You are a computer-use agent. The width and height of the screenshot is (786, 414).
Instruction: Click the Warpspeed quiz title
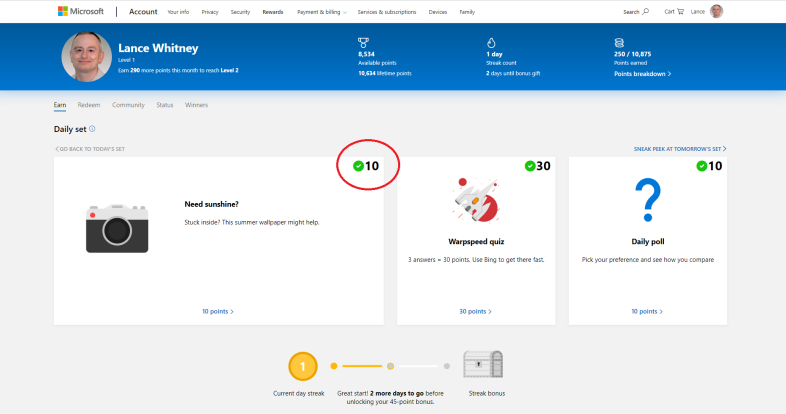pos(476,242)
